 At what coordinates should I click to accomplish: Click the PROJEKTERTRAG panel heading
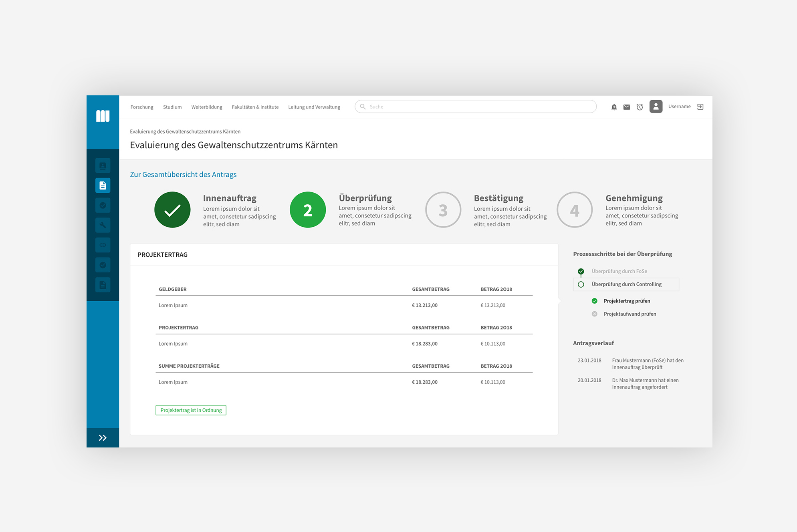[x=162, y=255]
